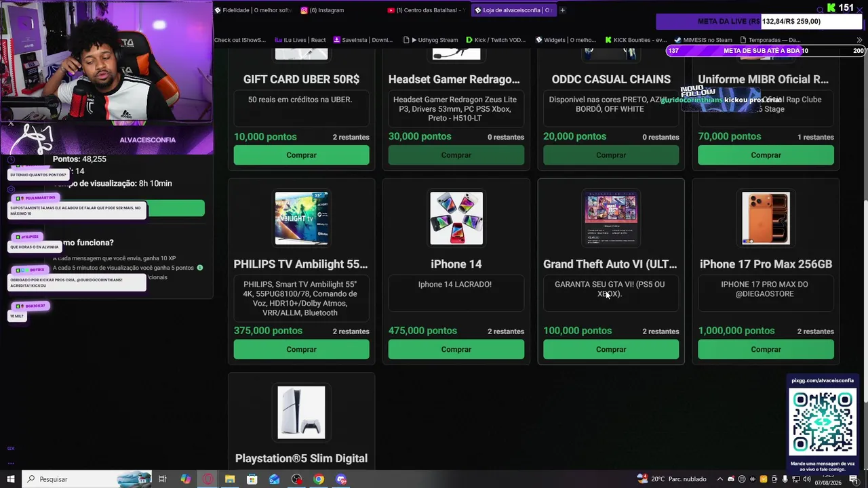The width and height of the screenshot is (868, 488).
Task: Select the Loja de alvaceisconfia tab
Action: click(513, 10)
